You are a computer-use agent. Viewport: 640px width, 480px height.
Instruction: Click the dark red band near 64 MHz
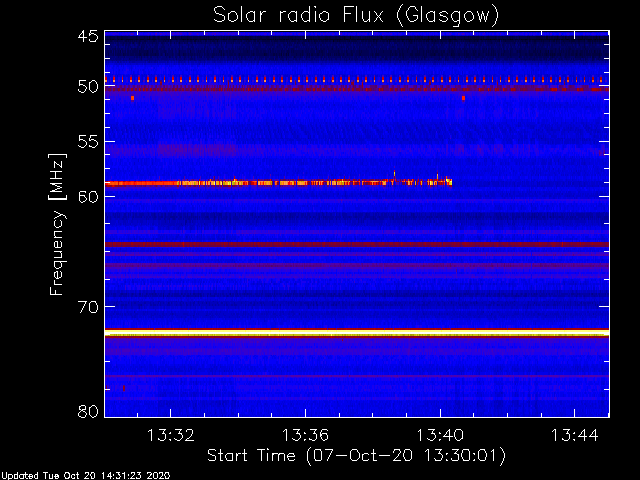coord(357,244)
